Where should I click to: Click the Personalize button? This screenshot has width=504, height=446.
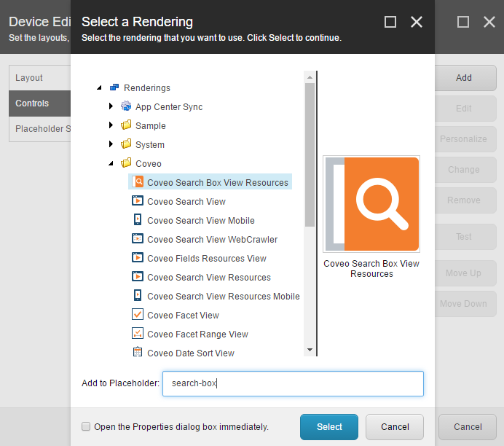(465, 139)
